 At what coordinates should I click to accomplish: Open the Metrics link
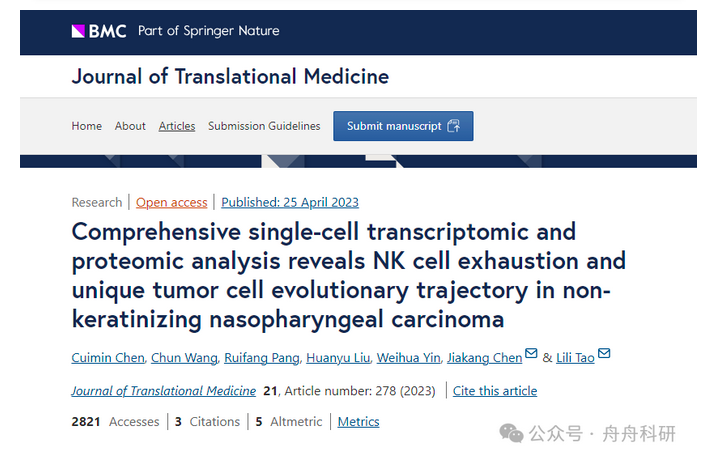358,421
